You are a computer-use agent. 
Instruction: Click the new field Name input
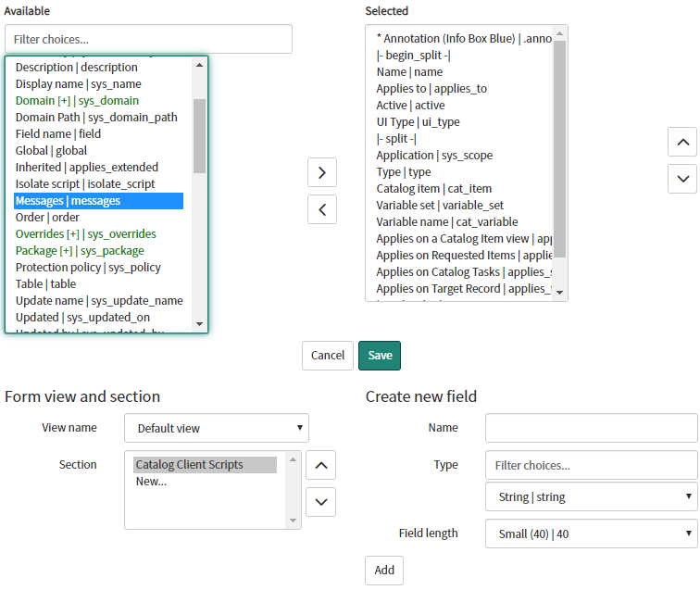[x=591, y=428]
